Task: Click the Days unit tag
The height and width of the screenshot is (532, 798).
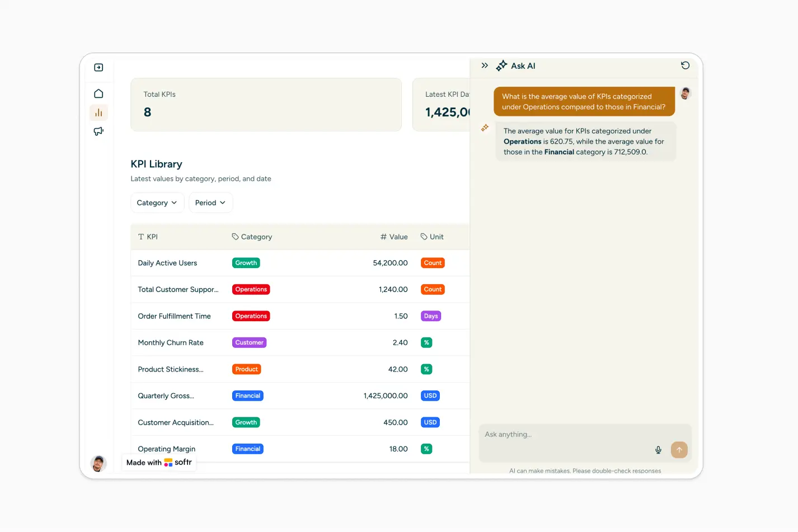Action: tap(431, 316)
